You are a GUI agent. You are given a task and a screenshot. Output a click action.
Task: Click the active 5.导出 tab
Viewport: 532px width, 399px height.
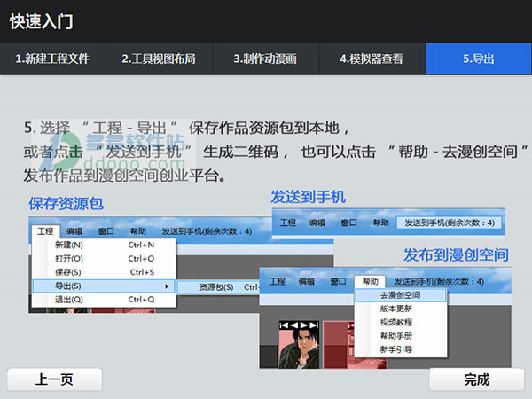[478, 59]
